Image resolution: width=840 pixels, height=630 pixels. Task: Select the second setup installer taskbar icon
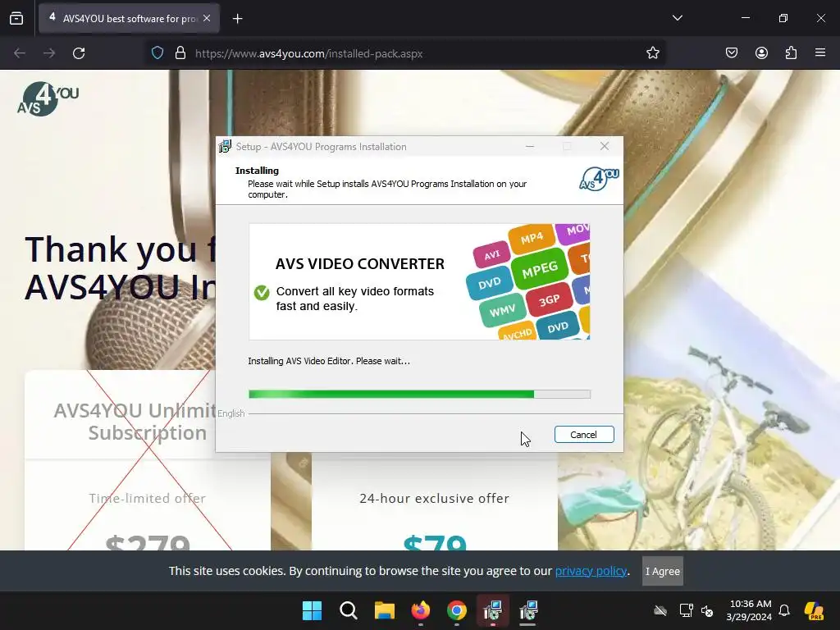pyautogui.click(x=529, y=610)
